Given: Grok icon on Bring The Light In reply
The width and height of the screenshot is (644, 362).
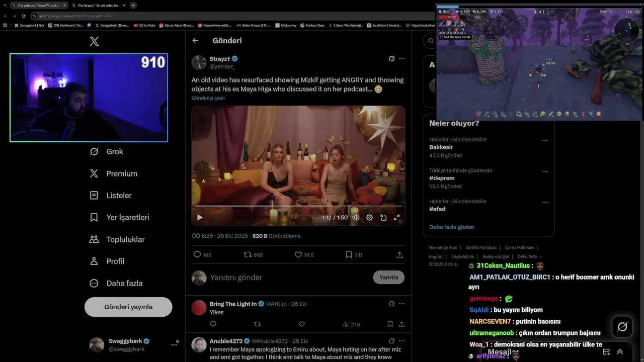Looking at the screenshot, I should (x=391, y=304).
